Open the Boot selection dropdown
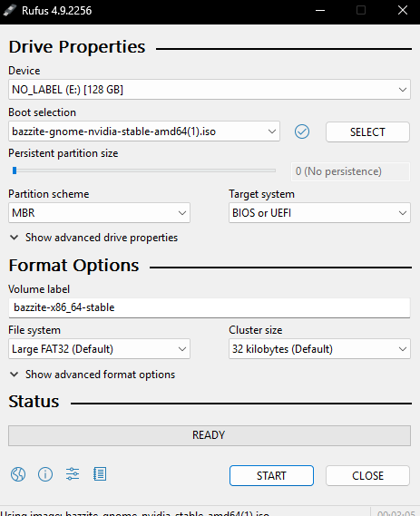Screen dimensions: 420x516 click(x=144, y=131)
